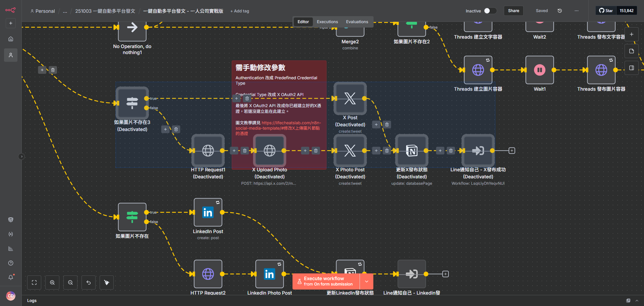Screen dimensions: 644x306
Task: Zoom canvas to fit all nodes
Action: [x=34, y=282]
